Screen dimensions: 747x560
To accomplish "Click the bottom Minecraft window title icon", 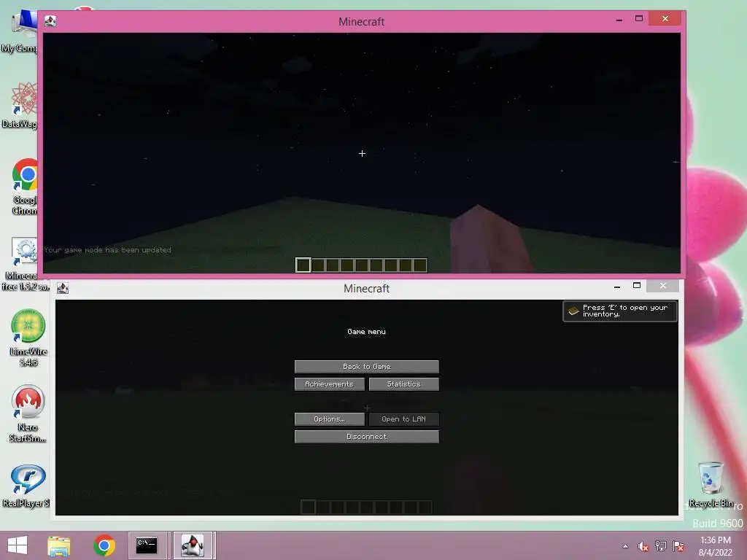I will coord(63,287).
